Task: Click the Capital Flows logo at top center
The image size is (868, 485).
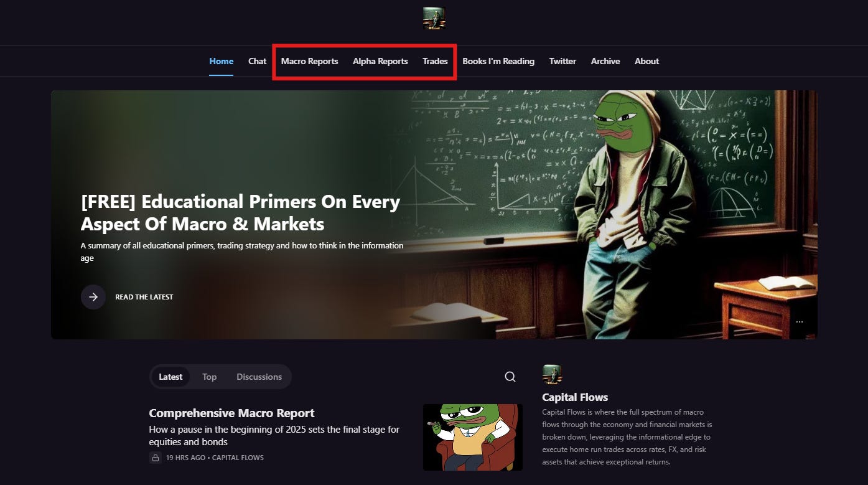Action: coord(434,19)
